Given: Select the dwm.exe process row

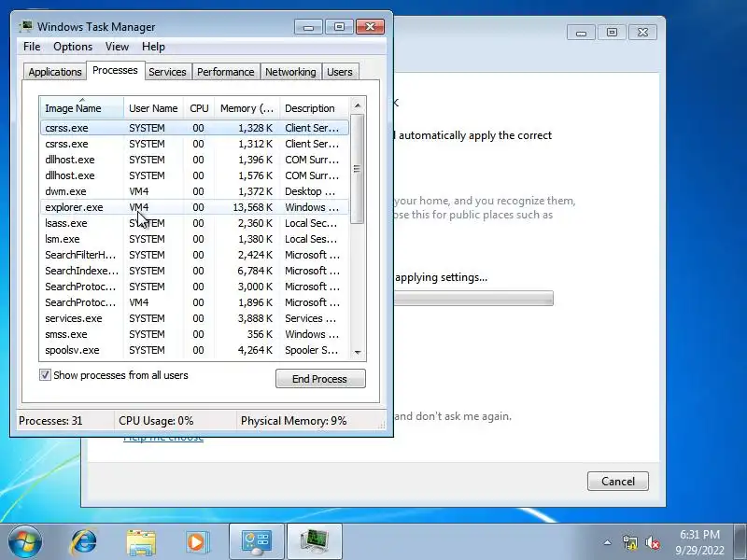Looking at the screenshot, I should (x=194, y=191).
